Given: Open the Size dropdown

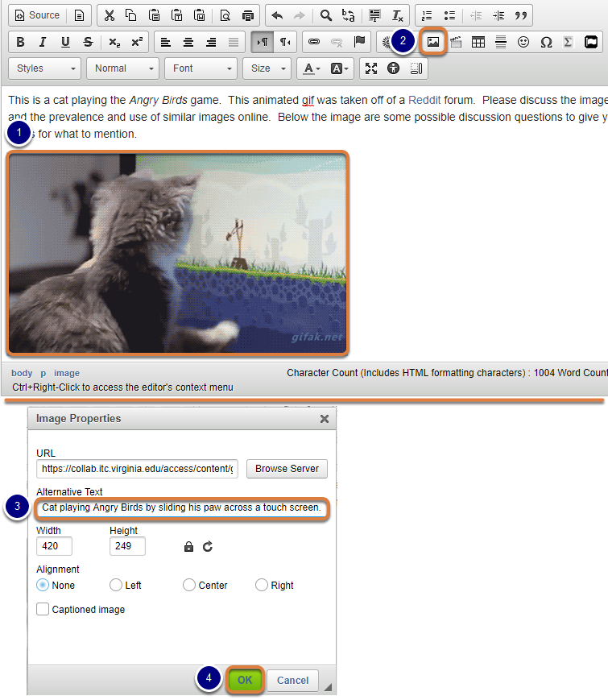Looking at the screenshot, I should pos(267,68).
